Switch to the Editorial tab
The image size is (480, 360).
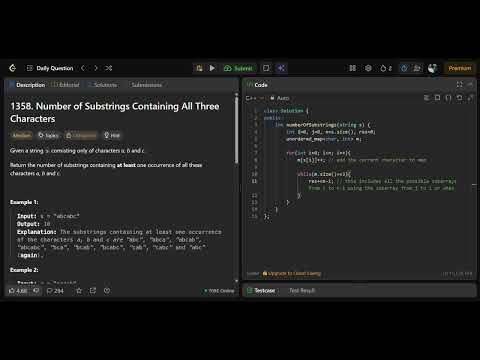[x=66, y=85]
